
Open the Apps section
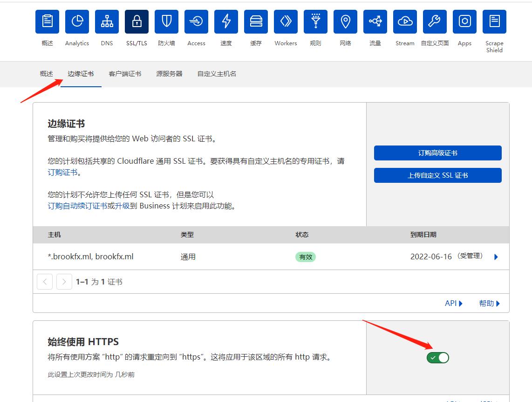[464, 21]
